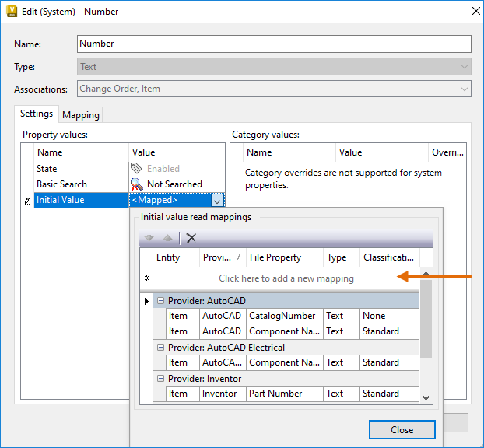Image resolution: width=484 pixels, height=448 pixels.
Task: Click Text type cell in CatalogNumber row
Action: click(x=342, y=316)
